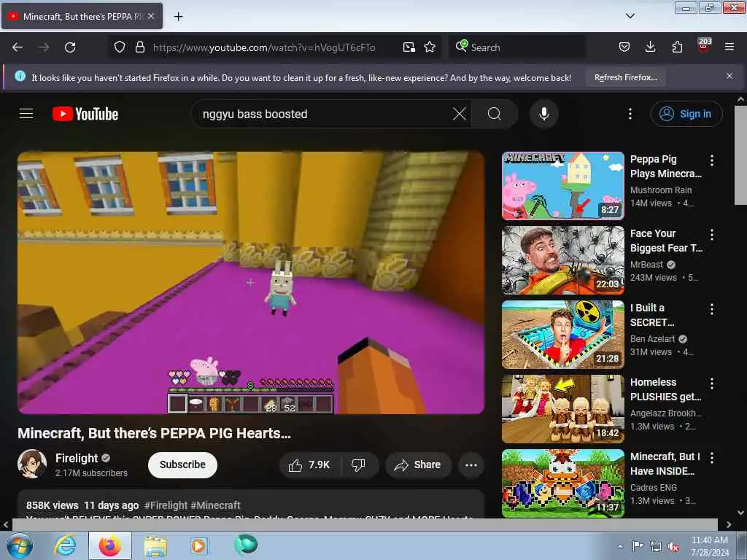This screenshot has width=747, height=560.
Task: Like the video with 7.9K likes
Action: [309, 464]
